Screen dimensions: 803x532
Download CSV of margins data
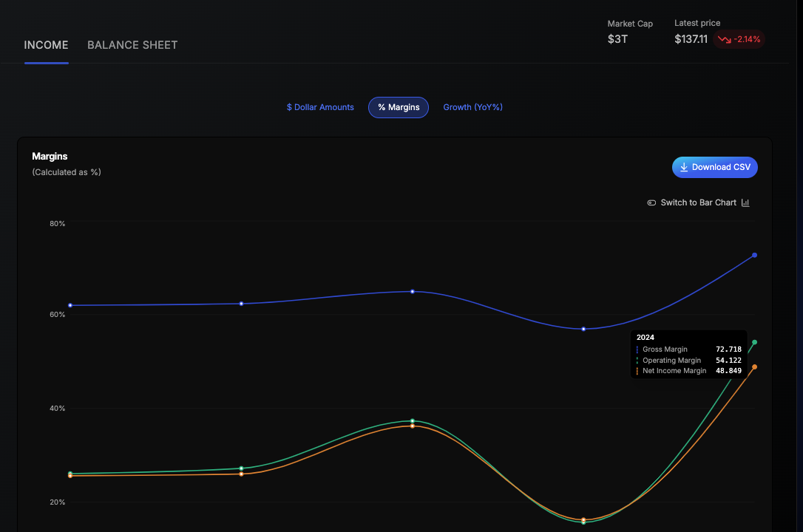714,167
